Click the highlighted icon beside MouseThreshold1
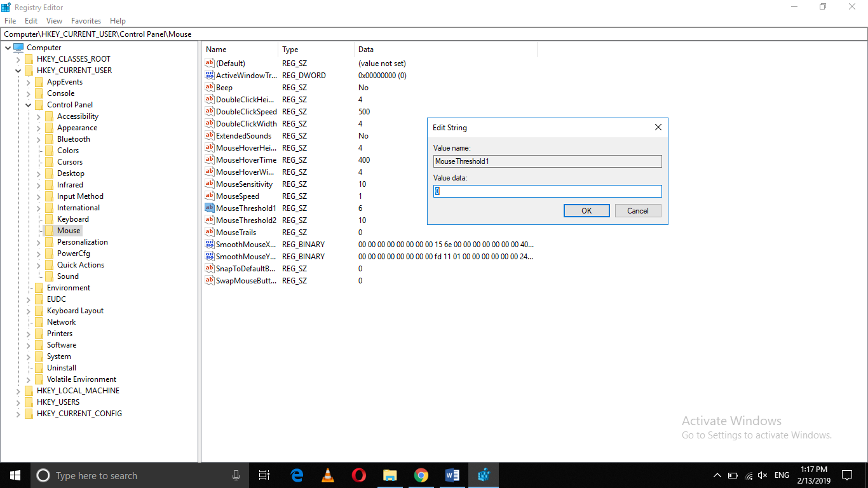This screenshot has height=488, width=868. [209, 208]
